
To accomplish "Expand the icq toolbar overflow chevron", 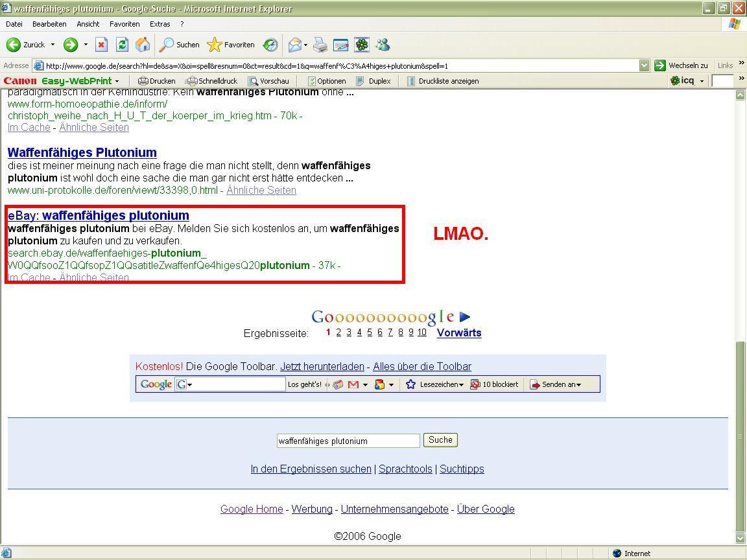I will coord(741,78).
